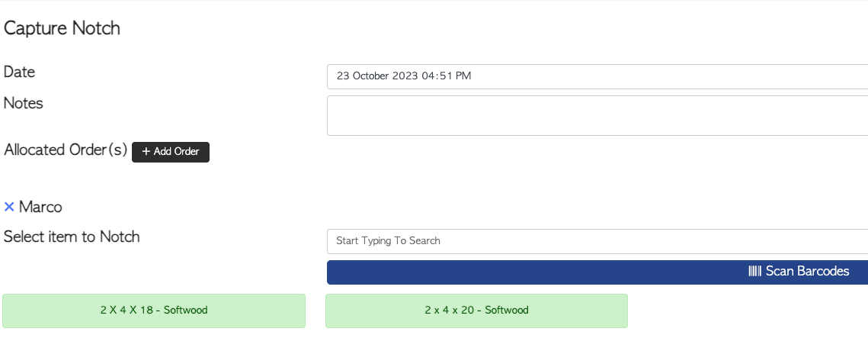Click the Notes label text
Screen dimensions: 868x351
24,104
